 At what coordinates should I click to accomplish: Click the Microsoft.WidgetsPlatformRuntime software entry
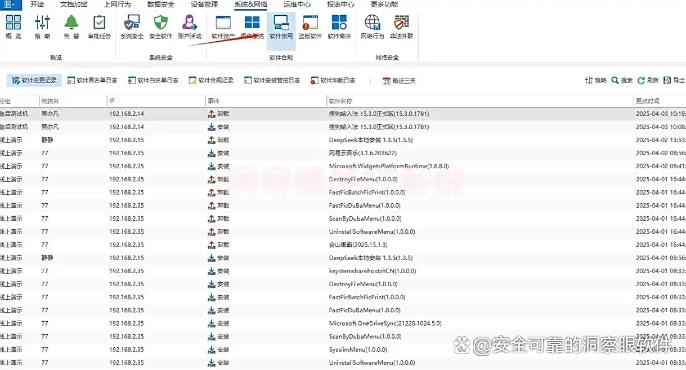click(388, 166)
